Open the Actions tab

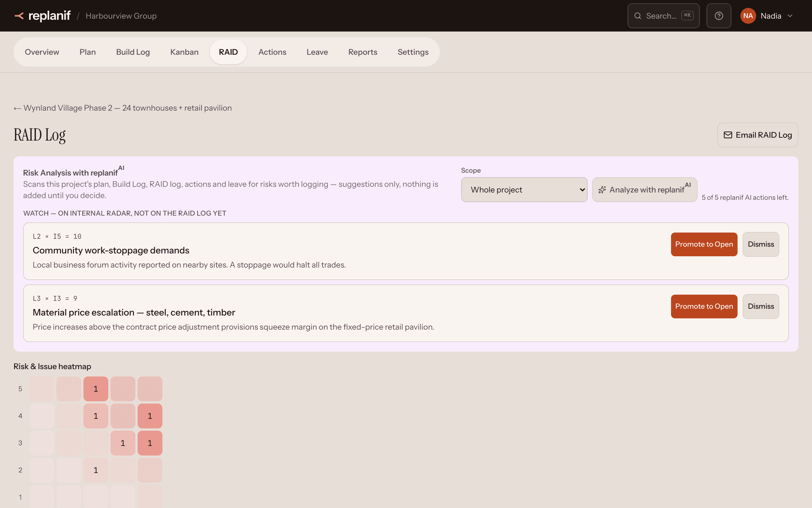(272, 52)
